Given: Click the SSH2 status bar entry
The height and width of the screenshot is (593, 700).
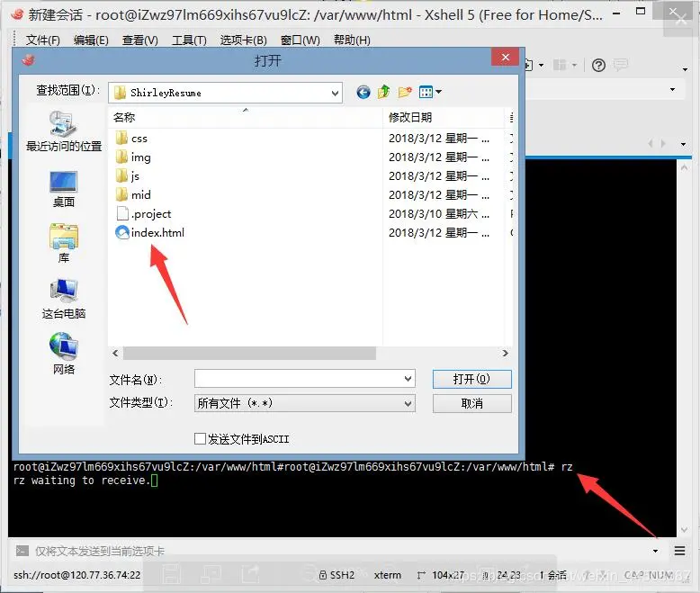Looking at the screenshot, I should 337,575.
